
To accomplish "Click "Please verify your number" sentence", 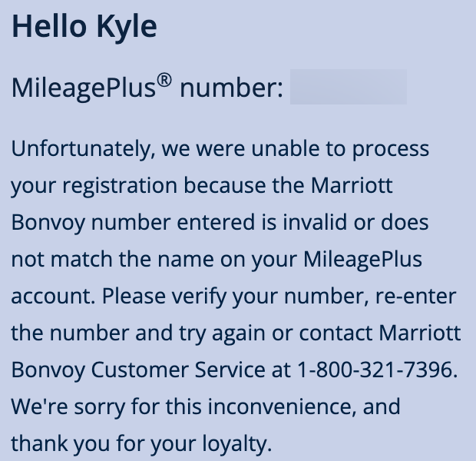I will tap(235, 297).
